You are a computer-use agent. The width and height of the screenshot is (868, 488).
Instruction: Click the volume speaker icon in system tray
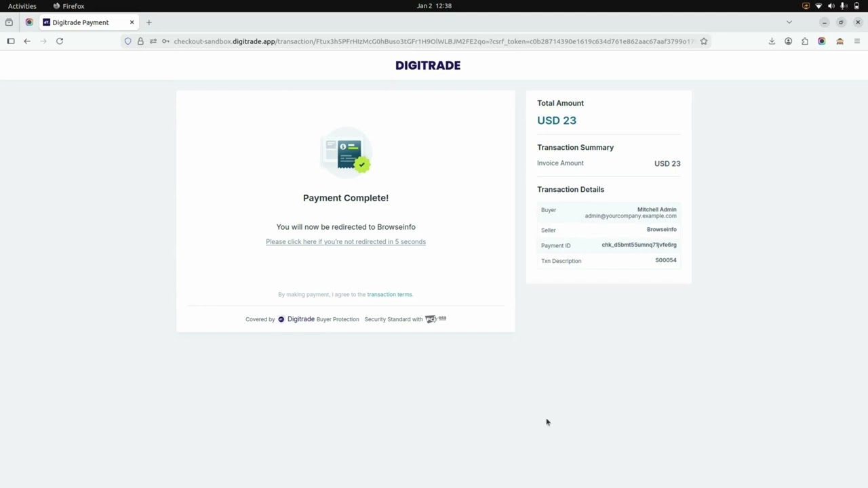tap(831, 6)
